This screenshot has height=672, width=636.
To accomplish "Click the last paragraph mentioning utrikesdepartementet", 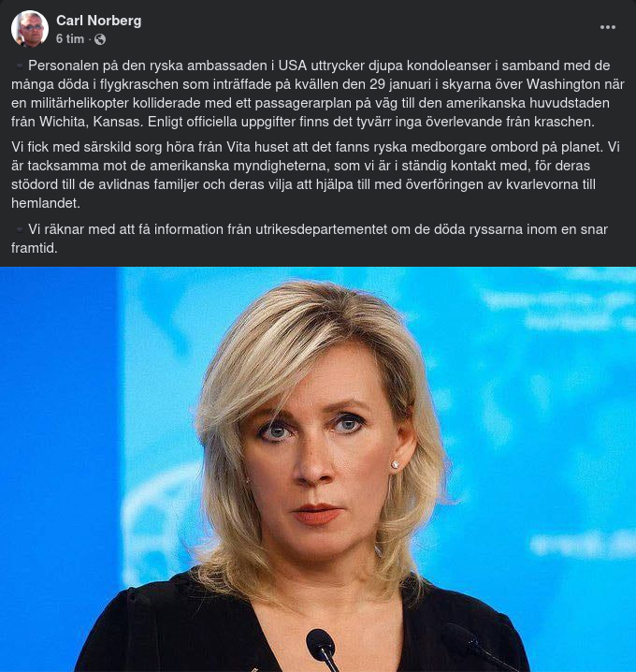I will click(x=310, y=239).
